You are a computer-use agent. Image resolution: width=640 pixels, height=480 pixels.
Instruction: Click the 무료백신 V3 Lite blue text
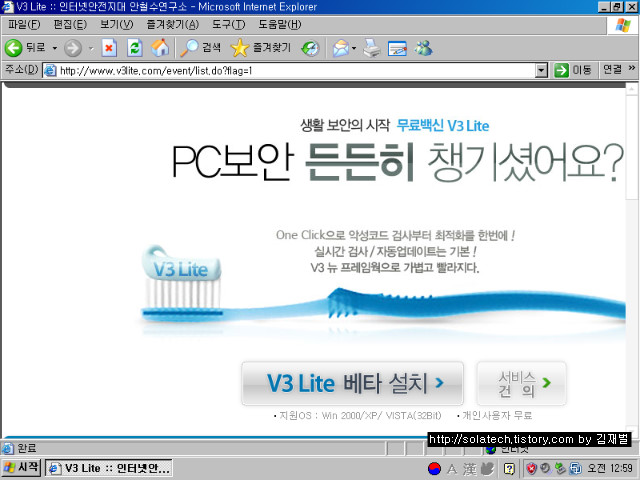443,126
